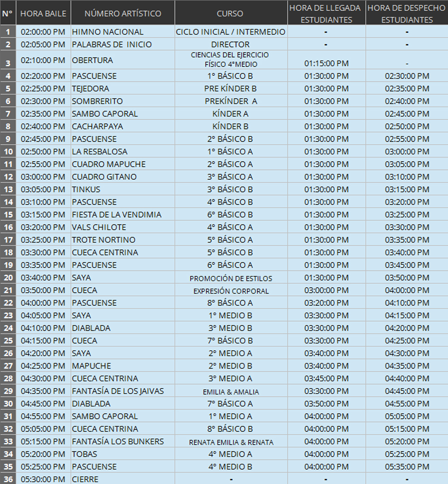The image size is (448, 484).
Task: Select the '7° BÁSICO B' cell
Action: coord(231,340)
